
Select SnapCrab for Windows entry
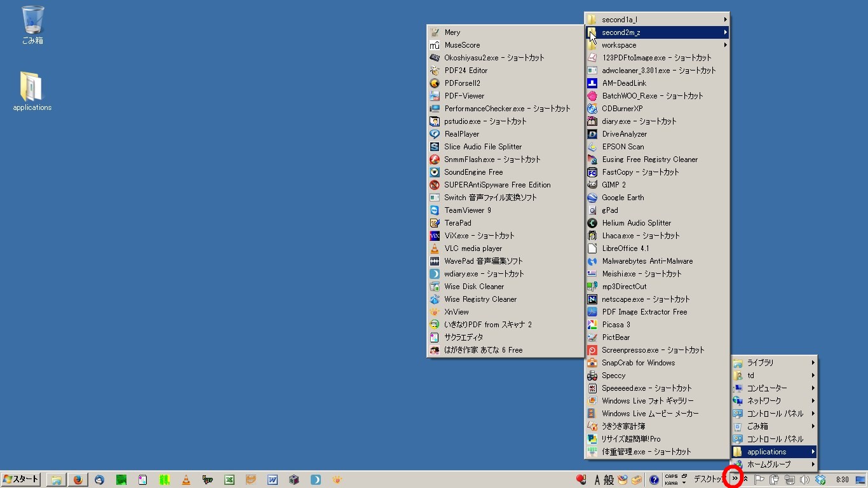click(657, 363)
